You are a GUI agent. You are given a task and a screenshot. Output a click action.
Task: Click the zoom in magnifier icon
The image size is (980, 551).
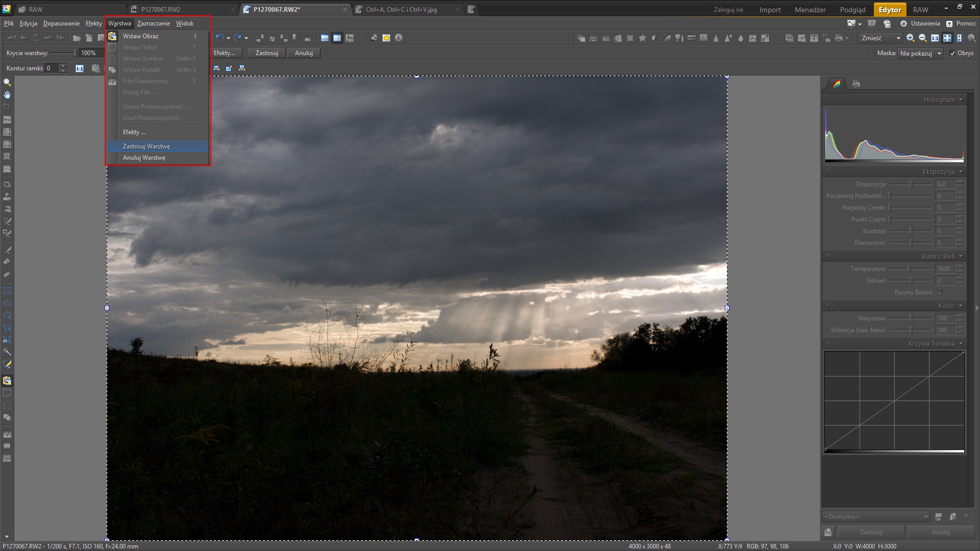tap(910, 38)
